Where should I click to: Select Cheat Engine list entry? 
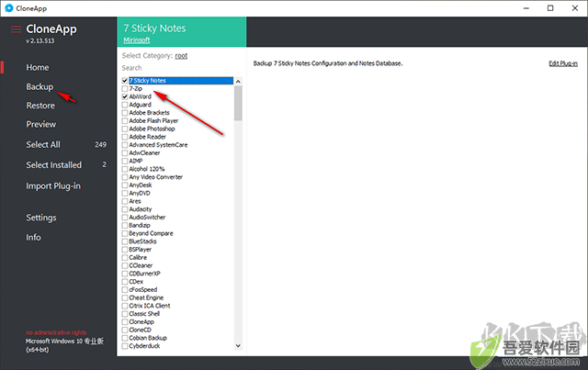click(146, 298)
